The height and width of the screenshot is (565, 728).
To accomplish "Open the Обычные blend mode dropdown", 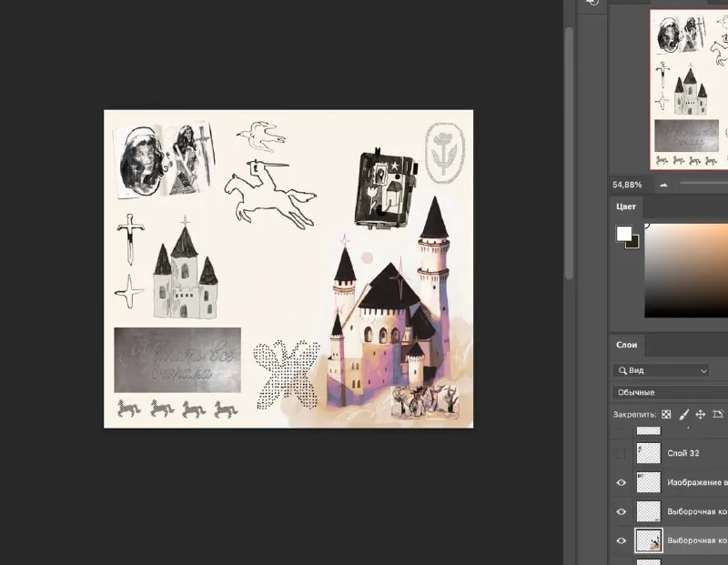I will click(x=670, y=392).
